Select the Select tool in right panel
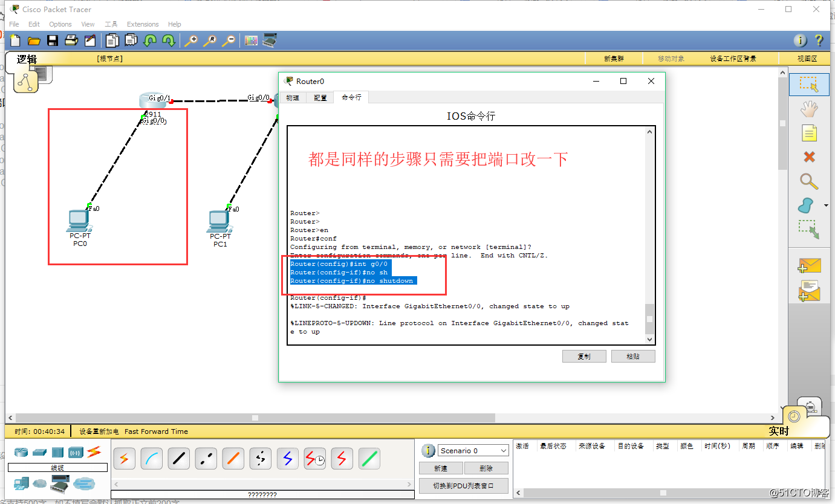 (x=808, y=85)
